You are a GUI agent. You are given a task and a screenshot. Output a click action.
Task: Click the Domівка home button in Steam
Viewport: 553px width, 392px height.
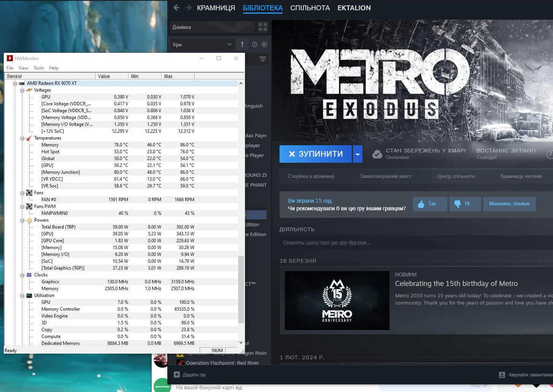point(212,27)
